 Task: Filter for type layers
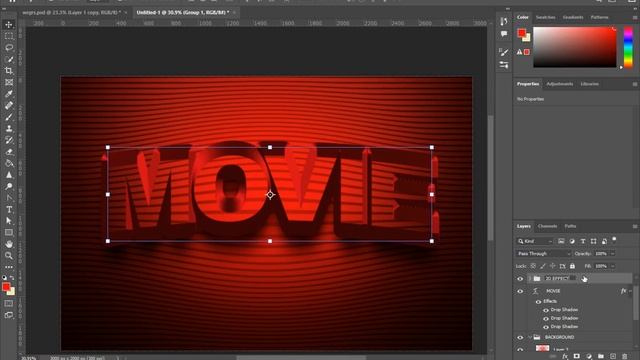583,241
